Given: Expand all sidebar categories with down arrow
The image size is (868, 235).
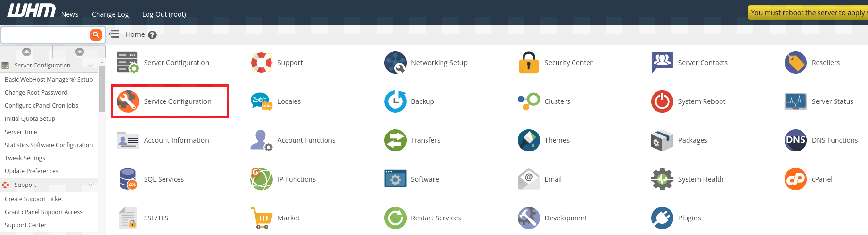Looking at the screenshot, I should pyautogui.click(x=80, y=52).
